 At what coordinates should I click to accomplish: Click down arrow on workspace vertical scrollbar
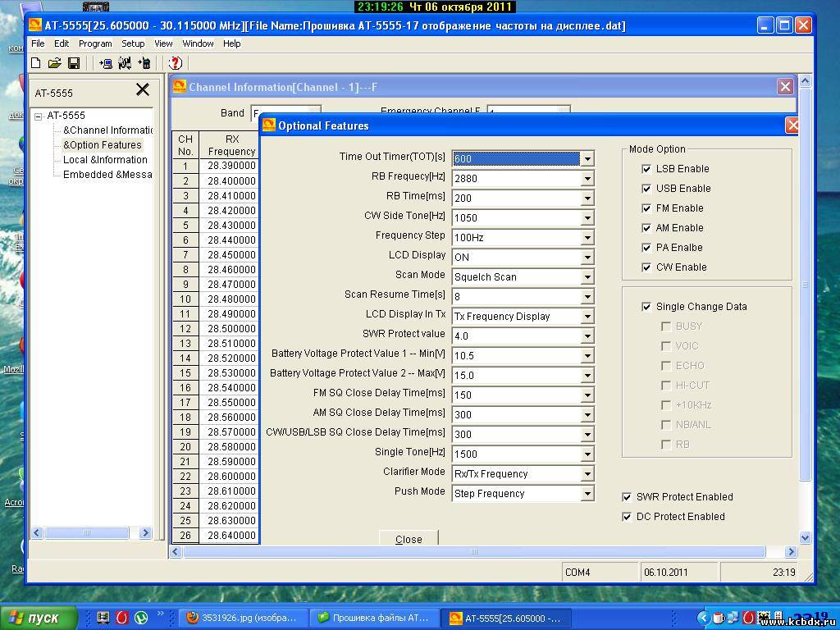[x=806, y=538]
